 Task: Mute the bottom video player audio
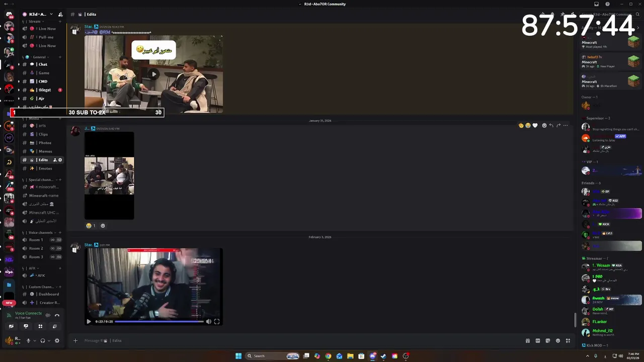point(209,321)
